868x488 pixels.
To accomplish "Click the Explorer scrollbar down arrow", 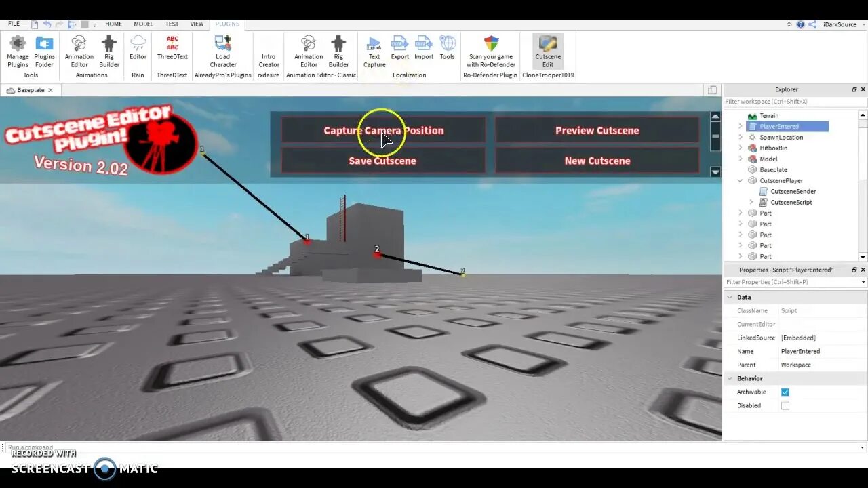I will pos(863,257).
